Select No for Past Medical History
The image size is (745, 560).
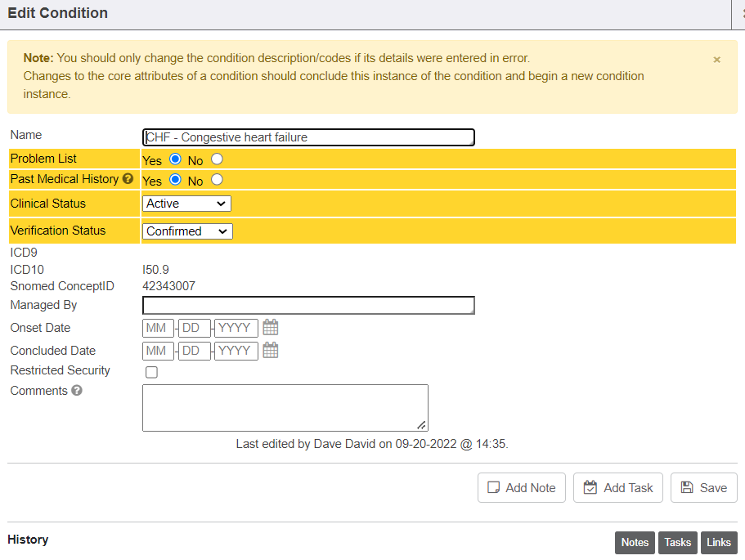[x=217, y=180]
